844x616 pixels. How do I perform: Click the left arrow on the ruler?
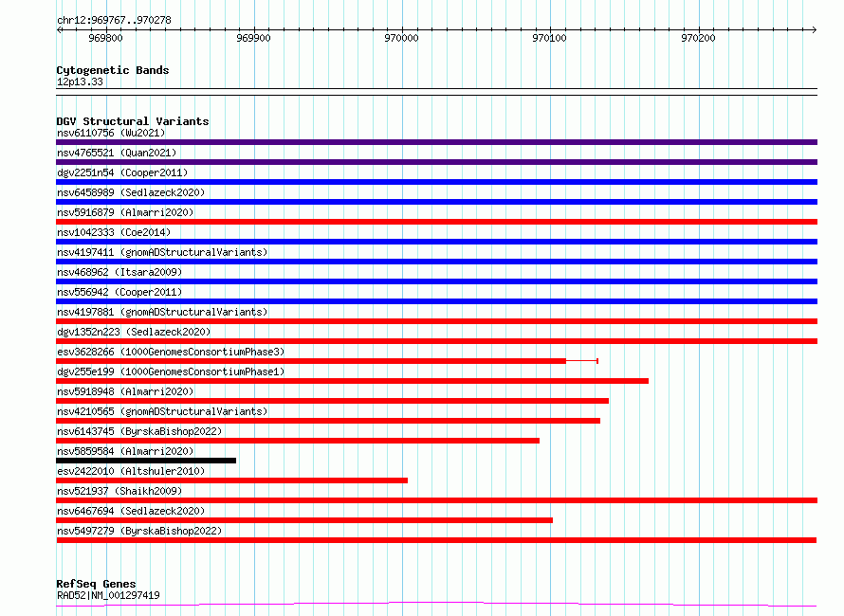point(59,29)
